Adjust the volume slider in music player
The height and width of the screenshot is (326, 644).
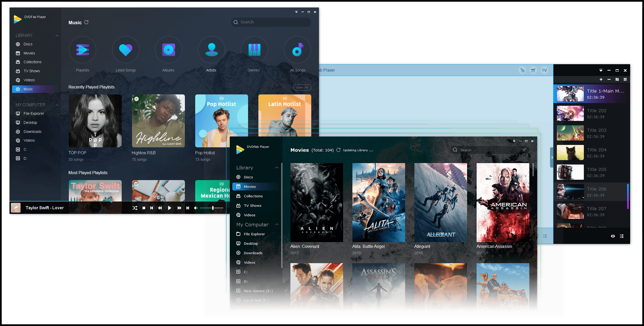tap(212, 208)
